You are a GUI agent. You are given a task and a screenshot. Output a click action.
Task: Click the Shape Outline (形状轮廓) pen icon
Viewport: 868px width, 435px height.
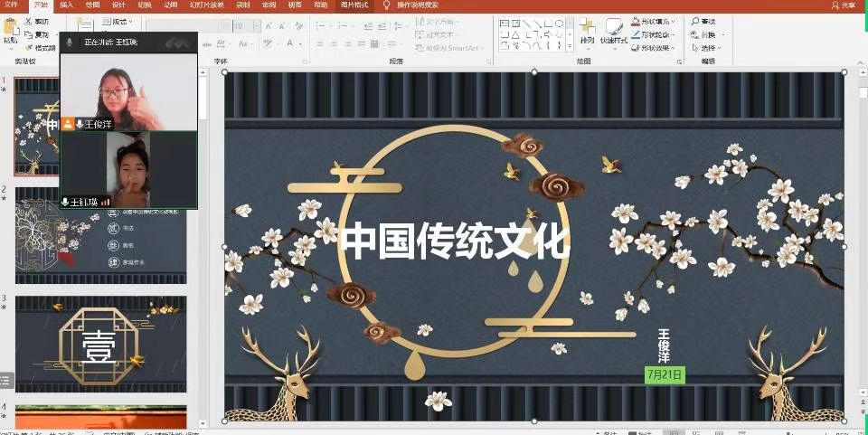click(x=636, y=34)
